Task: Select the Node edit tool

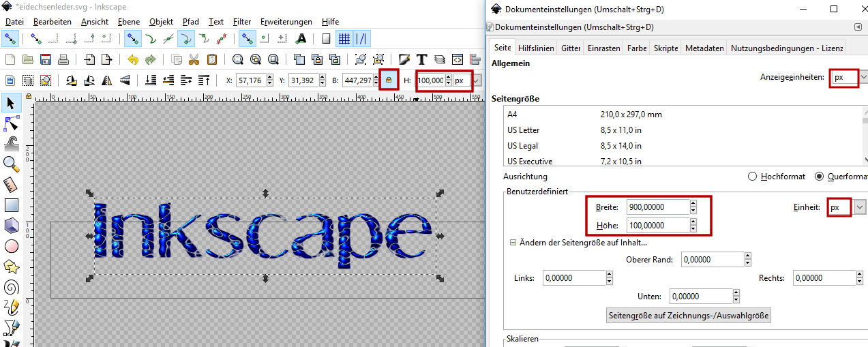Action: pos(11,123)
